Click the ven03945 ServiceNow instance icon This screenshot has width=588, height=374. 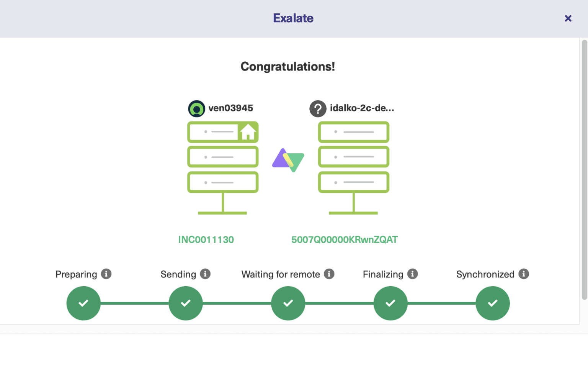pyautogui.click(x=196, y=108)
